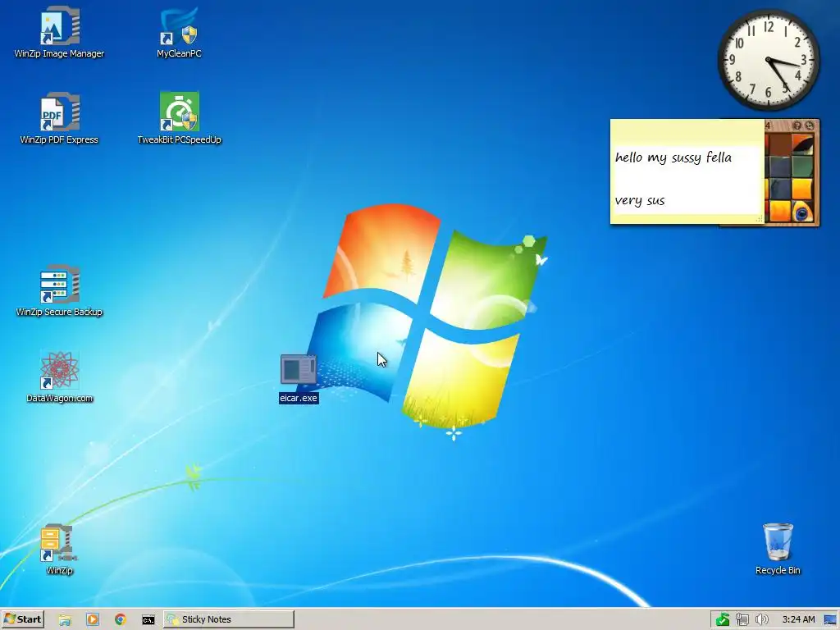Click the picture puzzle solve/shuffle icon

tap(810, 126)
